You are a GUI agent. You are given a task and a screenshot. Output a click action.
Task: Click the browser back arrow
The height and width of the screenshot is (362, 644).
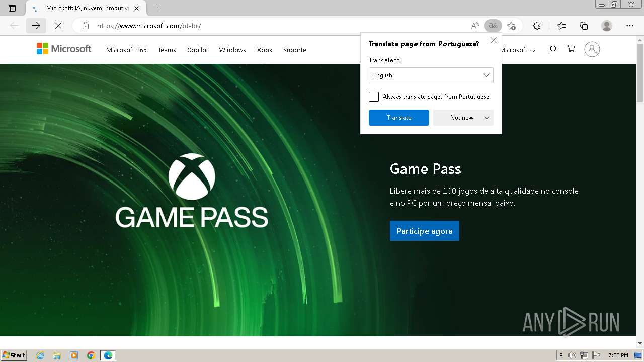coord(14,26)
